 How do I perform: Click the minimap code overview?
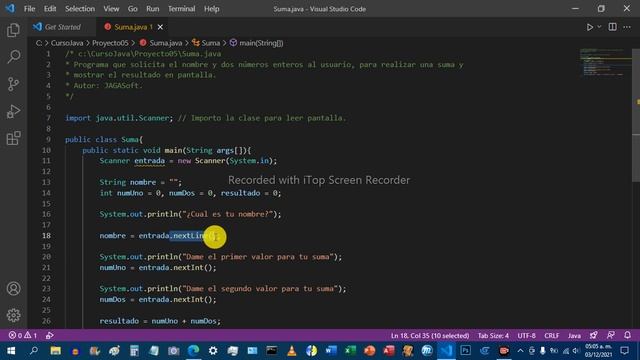(605, 62)
